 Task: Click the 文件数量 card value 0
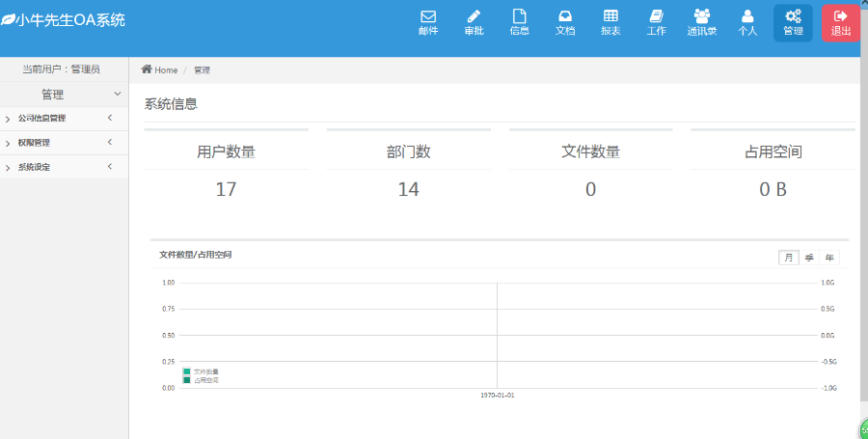point(590,189)
